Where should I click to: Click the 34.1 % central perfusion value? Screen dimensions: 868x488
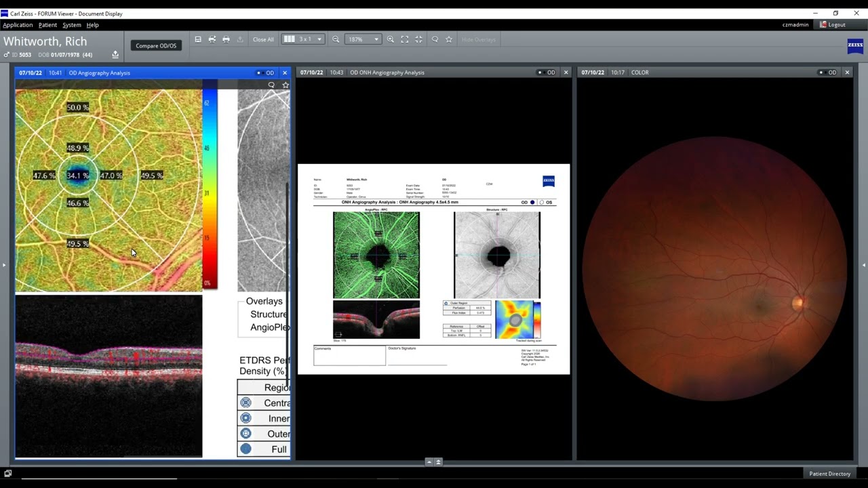tap(78, 176)
